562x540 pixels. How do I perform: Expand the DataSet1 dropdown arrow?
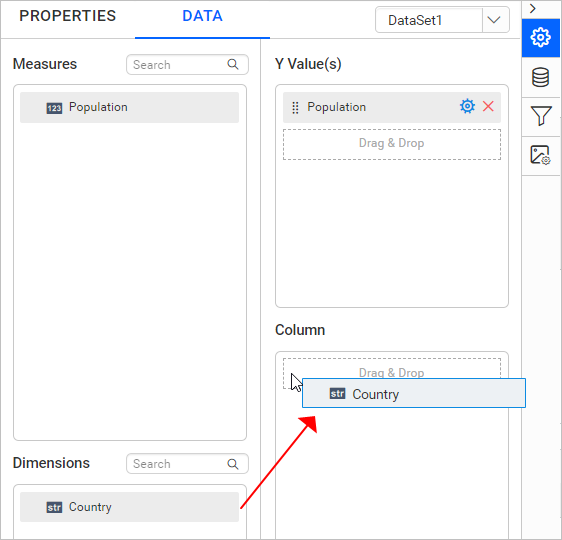pyautogui.click(x=494, y=20)
